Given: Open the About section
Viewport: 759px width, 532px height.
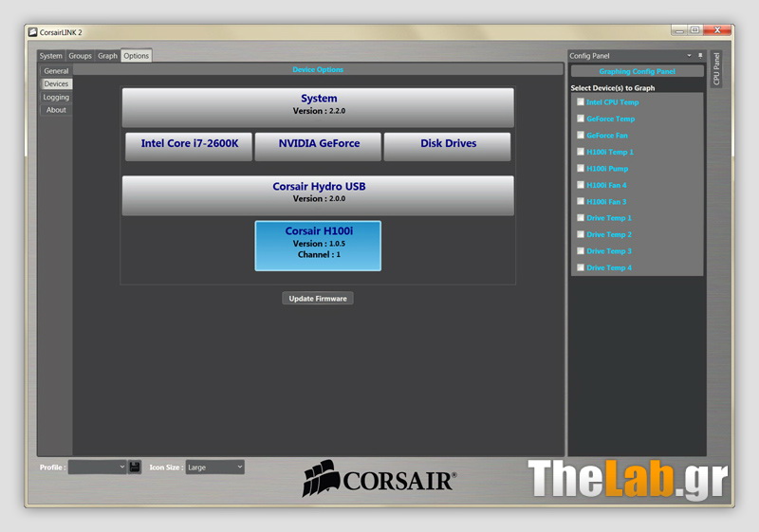Looking at the screenshot, I should tap(56, 110).
